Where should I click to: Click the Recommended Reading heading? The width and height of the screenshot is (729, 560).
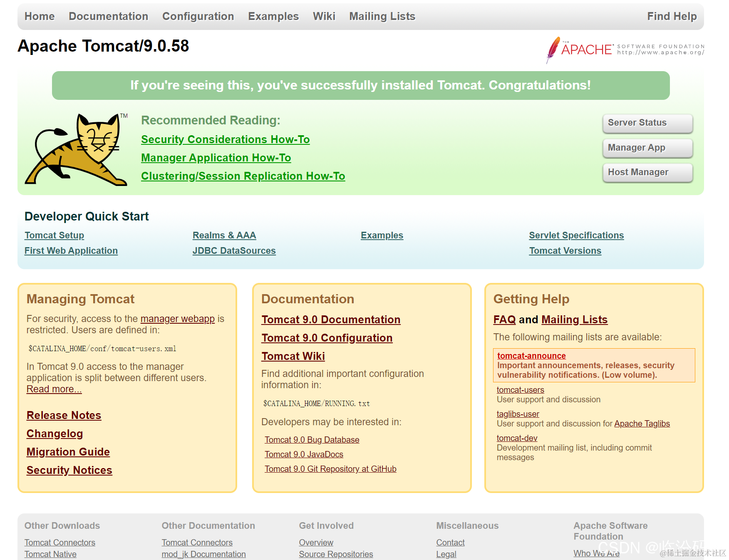click(211, 120)
